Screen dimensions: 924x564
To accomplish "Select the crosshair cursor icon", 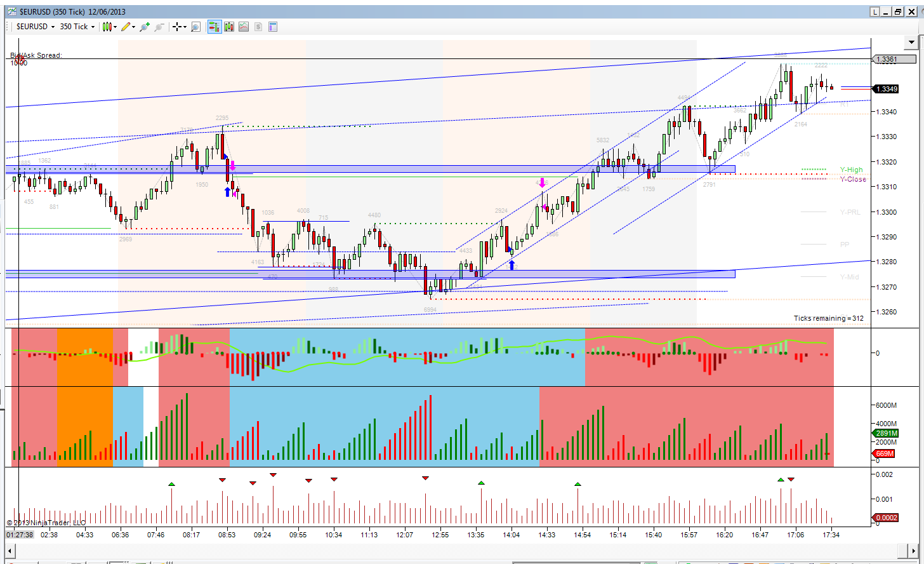I will [176, 27].
